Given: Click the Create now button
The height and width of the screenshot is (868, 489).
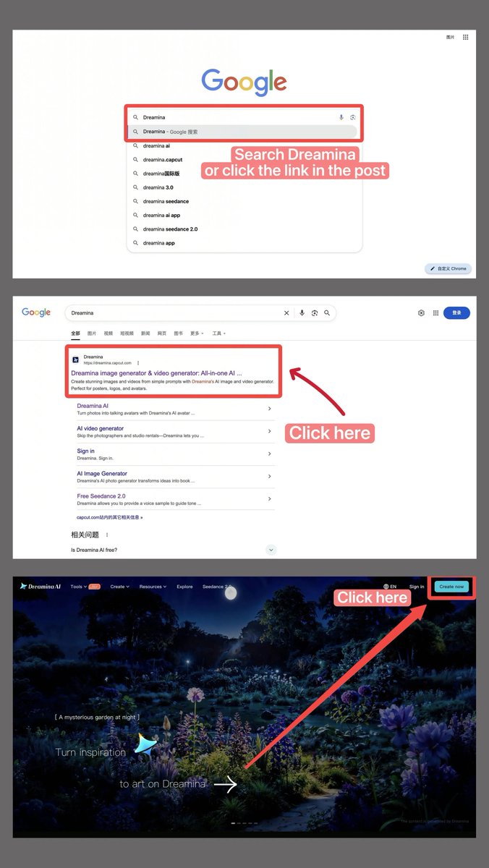Looking at the screenshot, I should pos(452,587).
